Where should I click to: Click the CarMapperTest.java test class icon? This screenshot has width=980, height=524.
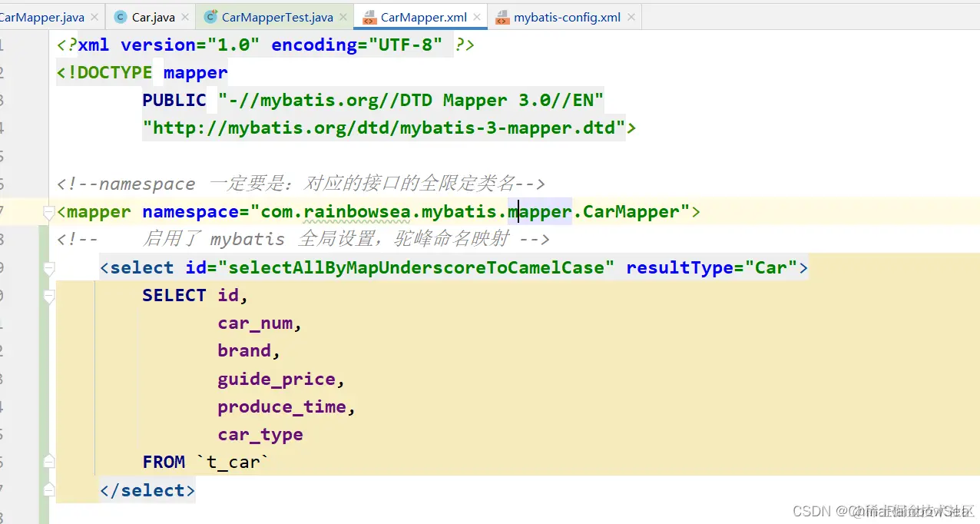coord(210,17)
